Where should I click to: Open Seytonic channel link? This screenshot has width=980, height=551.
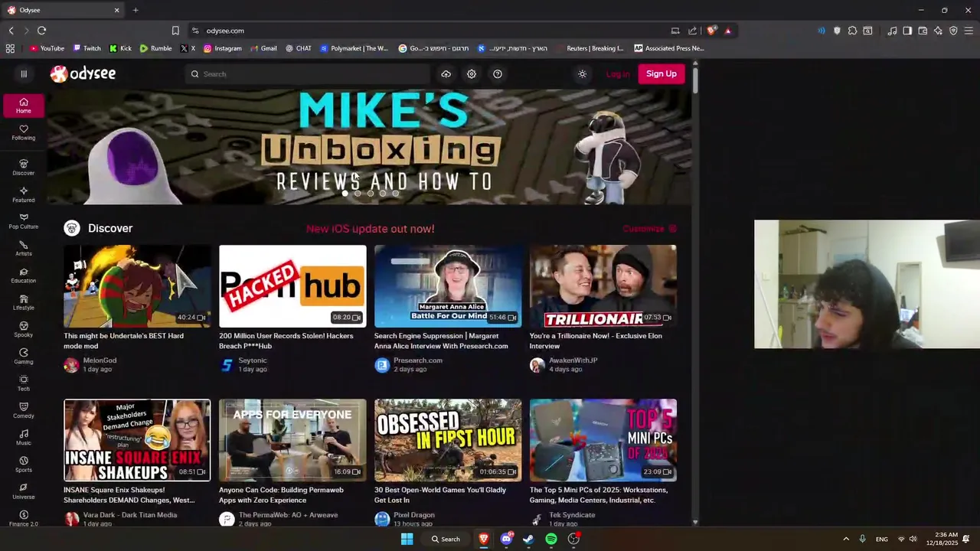pyautogui.click(x=253, y=360)
